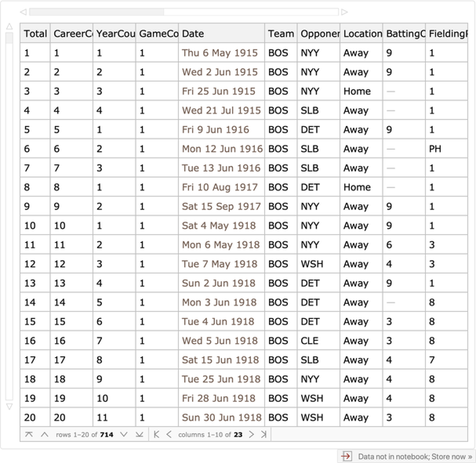Click the Location column header
Screen dimensions: 476x463
[x=361, y=34]
